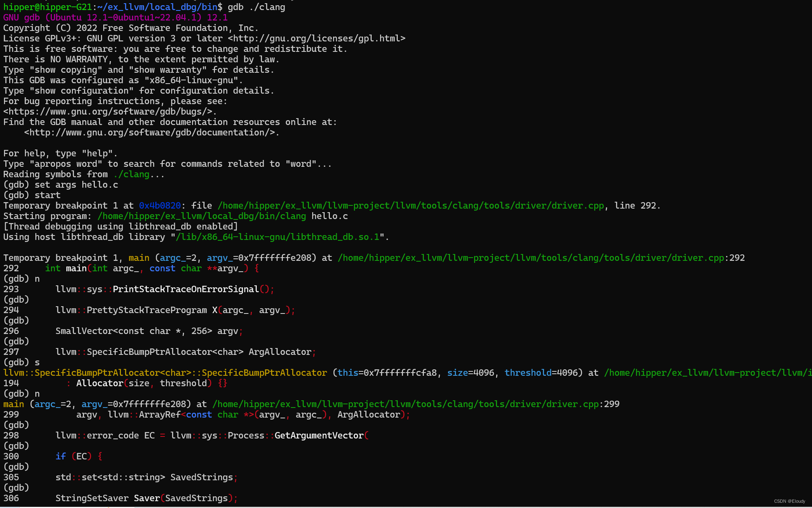Image resolution: width=812 pixels, height=508 pixels.
Task: Click GetArgumentVector on line 298
Action: [319, 435]
